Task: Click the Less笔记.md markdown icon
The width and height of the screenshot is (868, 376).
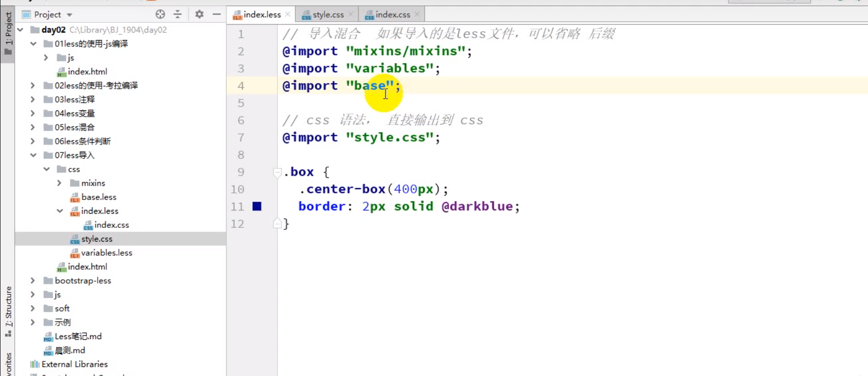Action: pos(48,337)
